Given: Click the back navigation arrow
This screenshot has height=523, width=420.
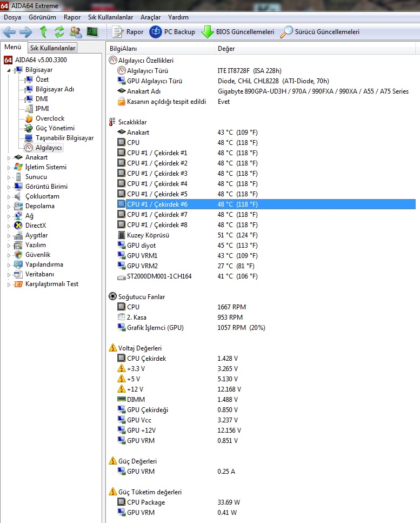Looking at the screenshot, I should click(x=9, y=32).
